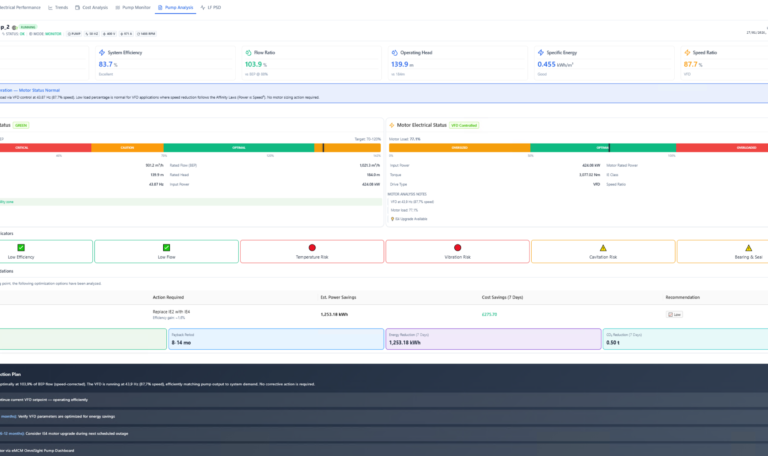768x456 pixels.
Task: Click the Motor Electrical Status icon
Action: tap(392, 125)
